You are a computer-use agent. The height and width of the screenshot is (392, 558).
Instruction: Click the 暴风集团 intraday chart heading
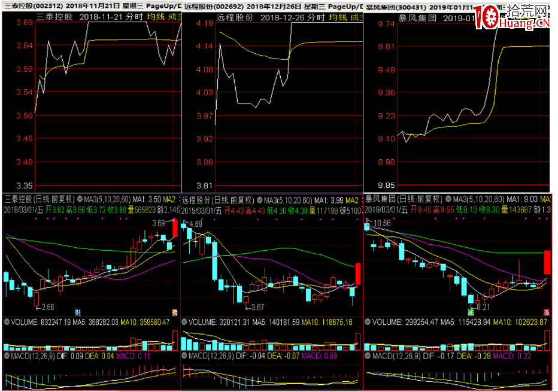(x=437, y=18)
